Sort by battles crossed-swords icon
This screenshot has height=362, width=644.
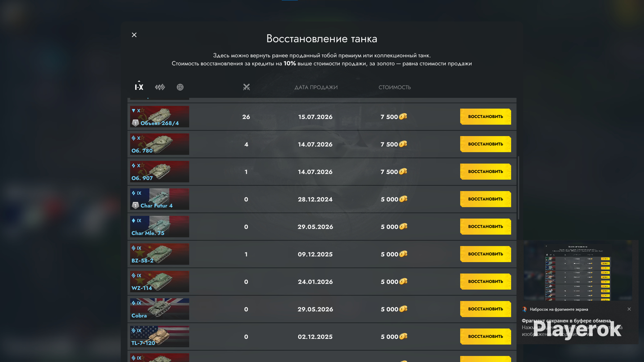click(x=246, y=87)
